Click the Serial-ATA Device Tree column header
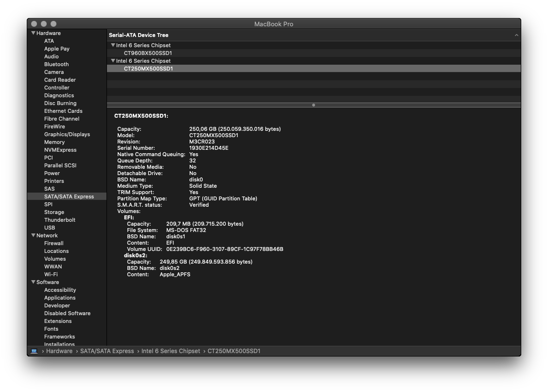The image size is (548, 392). pos(314,35)
